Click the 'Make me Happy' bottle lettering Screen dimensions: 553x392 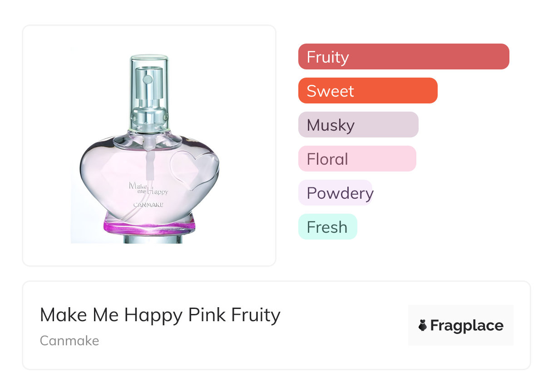click(x=148, y=188)
